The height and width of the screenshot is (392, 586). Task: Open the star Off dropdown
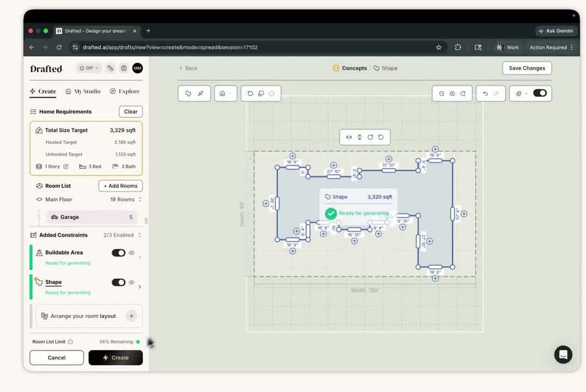[89, 68]
